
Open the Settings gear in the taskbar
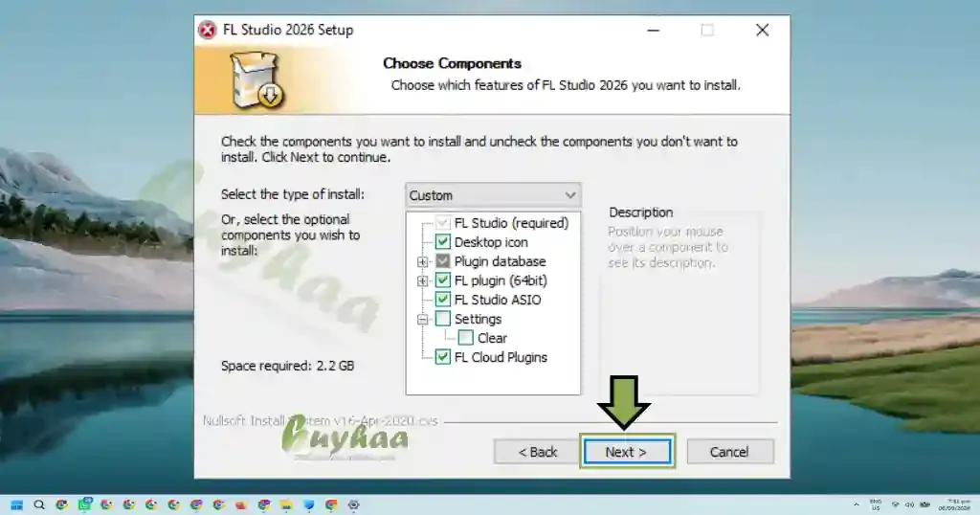click(x=354, y=505)
